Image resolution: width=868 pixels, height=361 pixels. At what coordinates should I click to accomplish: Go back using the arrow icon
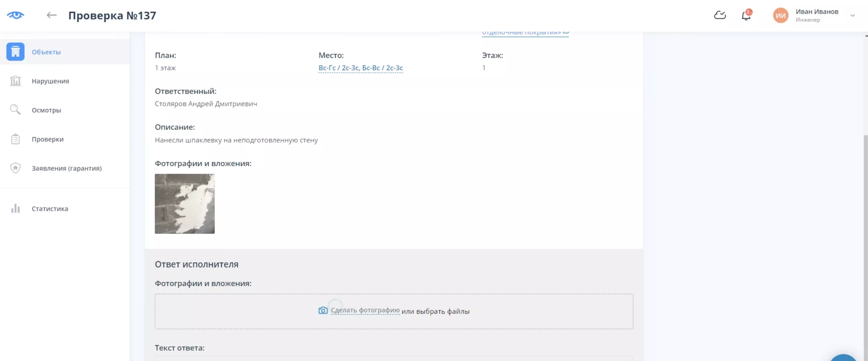coord(51,15)
